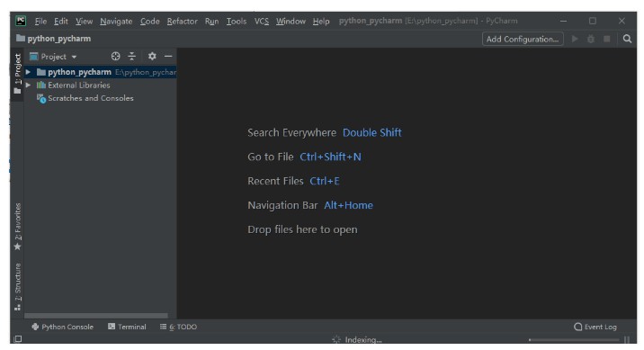Image resolution: width=644 pixels, height=350 pixels.
Task: Click the Debug bug icon in toolbar
Action: 591,39
